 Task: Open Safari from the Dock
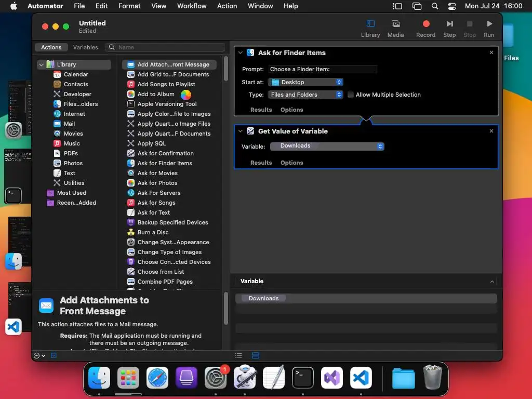(x=157, y=378)
